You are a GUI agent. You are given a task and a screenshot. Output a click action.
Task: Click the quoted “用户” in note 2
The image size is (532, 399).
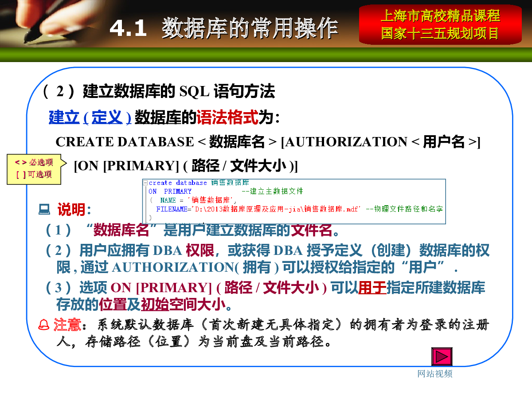[x=422, y=268]
